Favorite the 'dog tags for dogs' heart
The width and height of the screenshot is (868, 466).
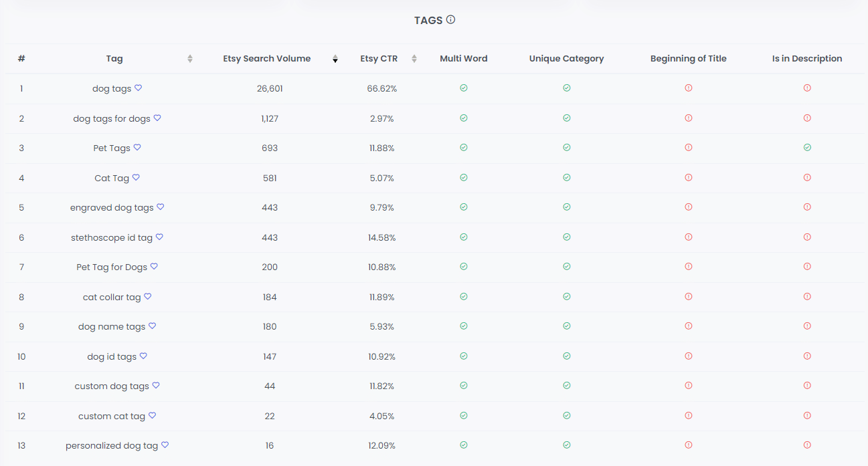click(x=157, y=118)
